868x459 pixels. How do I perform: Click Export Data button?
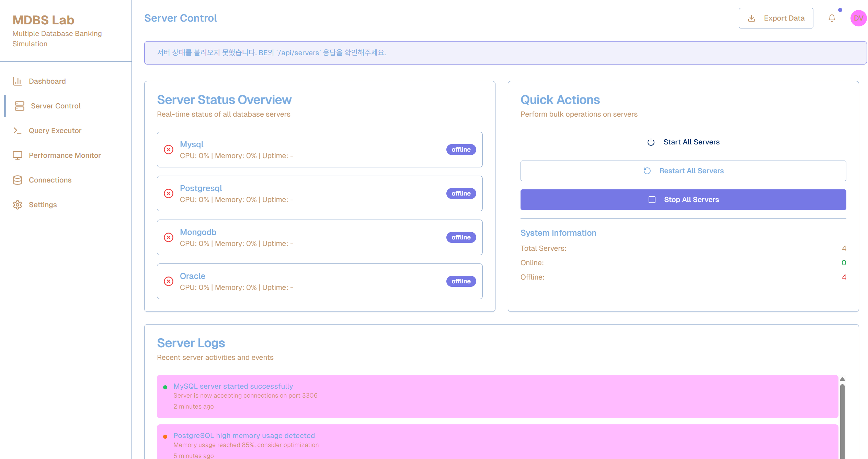pos(776,18)
